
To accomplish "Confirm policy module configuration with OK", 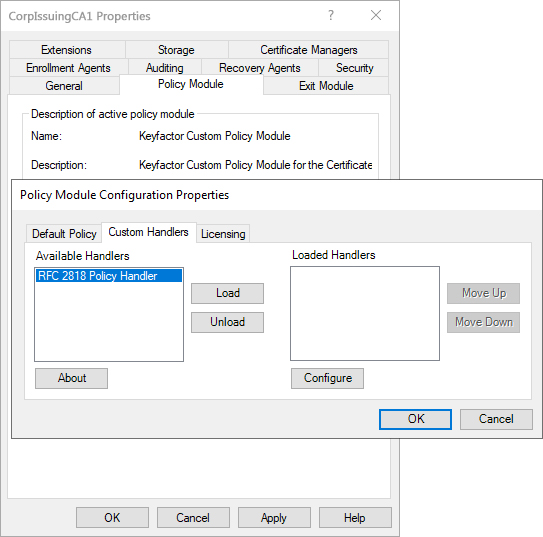I will pyautogui.click(x=415, y=419).
